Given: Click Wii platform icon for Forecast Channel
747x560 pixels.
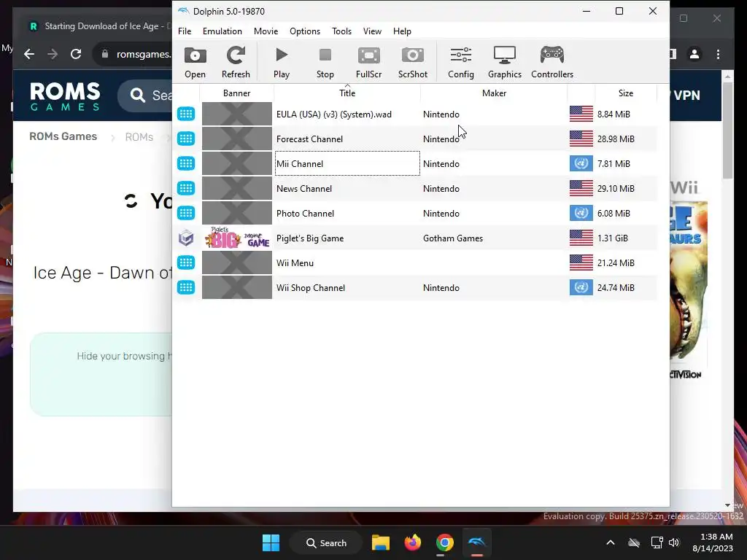Looking at the screenshot, I should [x=186, y=139].
